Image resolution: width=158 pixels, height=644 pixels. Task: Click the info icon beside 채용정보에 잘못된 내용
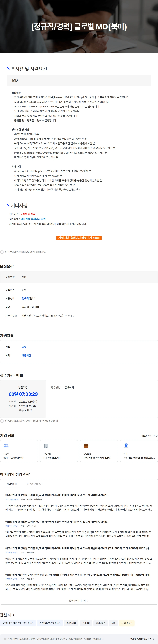[x=2, y=252]
